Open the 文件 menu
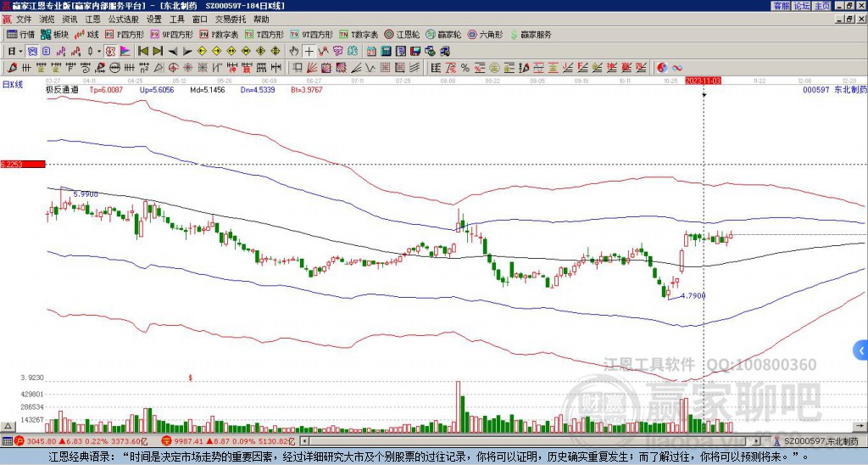 pyautogui.click(x=24, y=20)
